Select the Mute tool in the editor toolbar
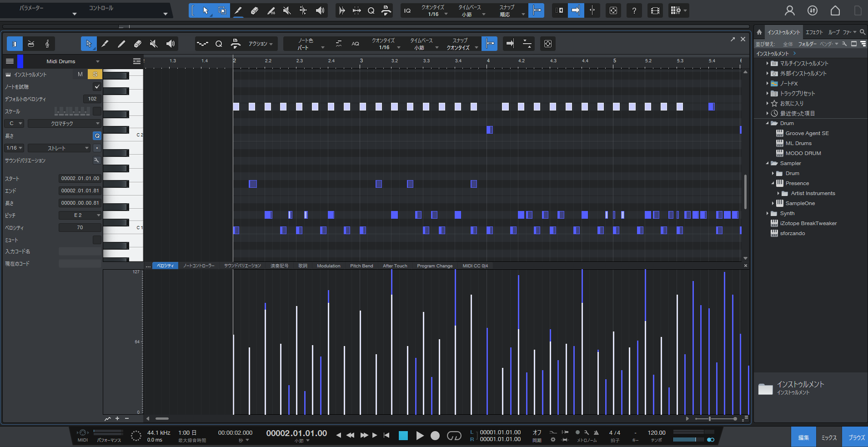Screen dimensions: 868x447 (154, 44)
